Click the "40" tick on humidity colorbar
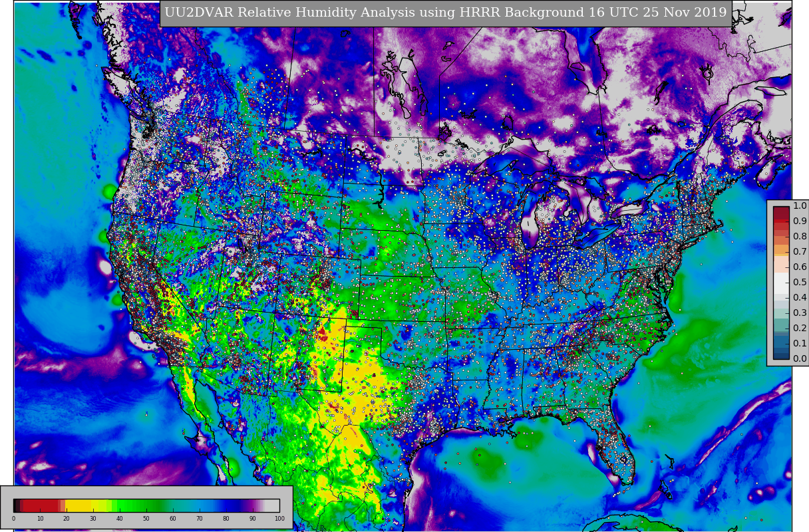809x532 pixels. pyautogui.click(x=120, y=519)
